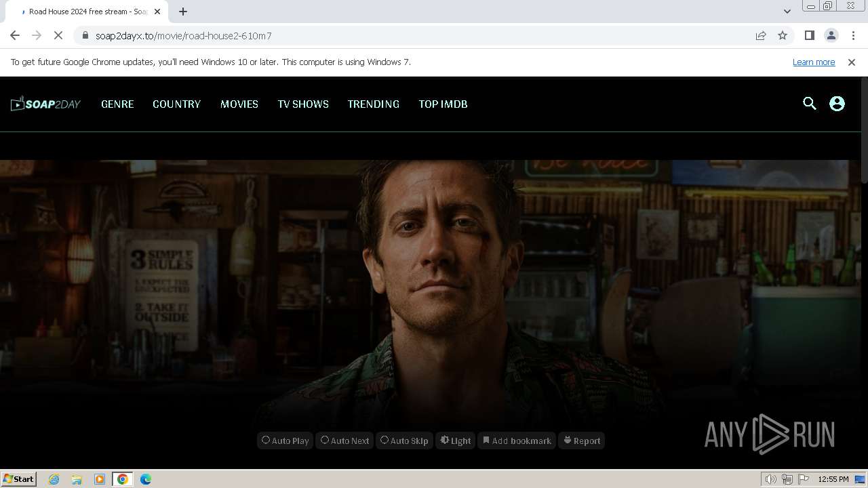Viewport: 868px width, 488px height.
Task: Open Windows Media Player from the taskbar
Action: [100, 479]
